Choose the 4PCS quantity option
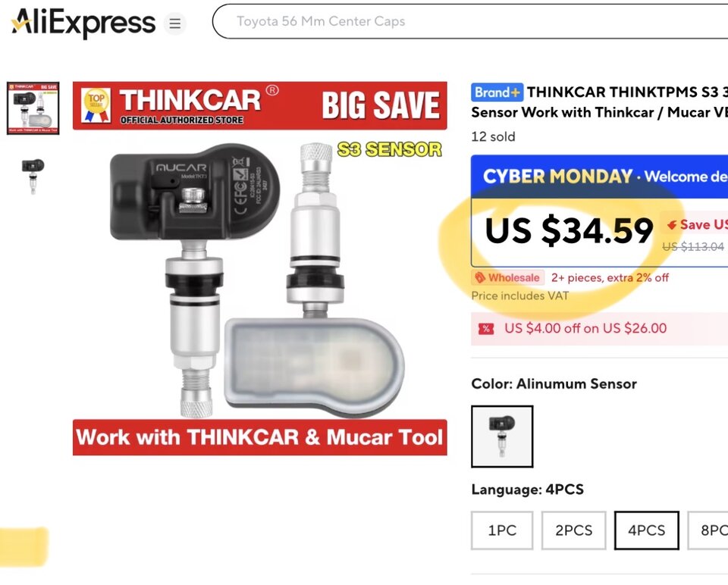The image size is (728, 585). [646, 530]
